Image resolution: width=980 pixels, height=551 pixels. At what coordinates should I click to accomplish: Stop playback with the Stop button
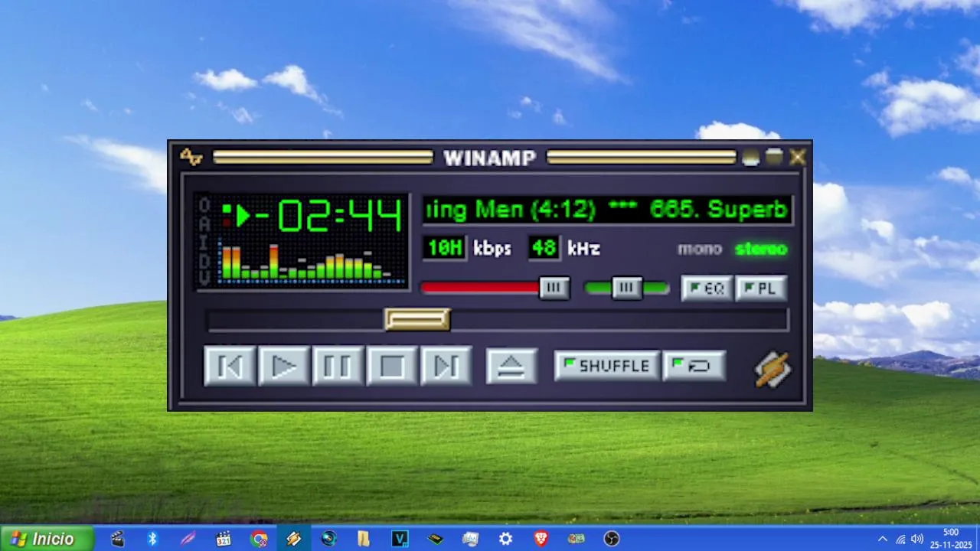(x=392, y=366)
